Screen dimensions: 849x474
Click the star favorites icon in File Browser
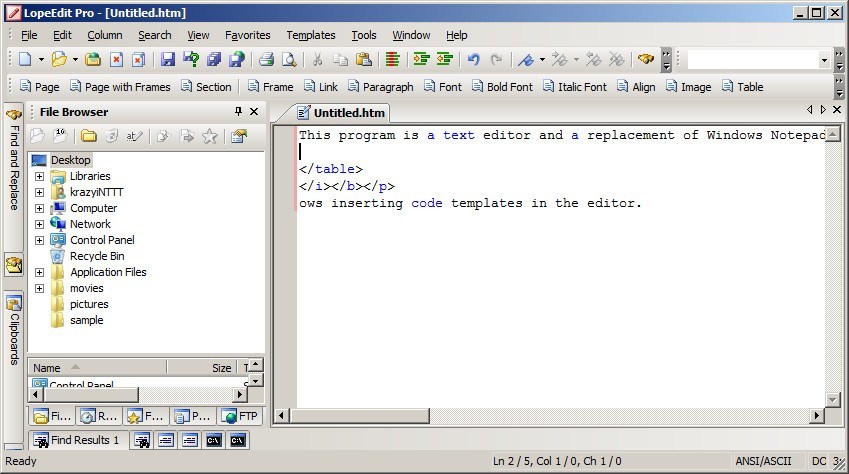210,136
